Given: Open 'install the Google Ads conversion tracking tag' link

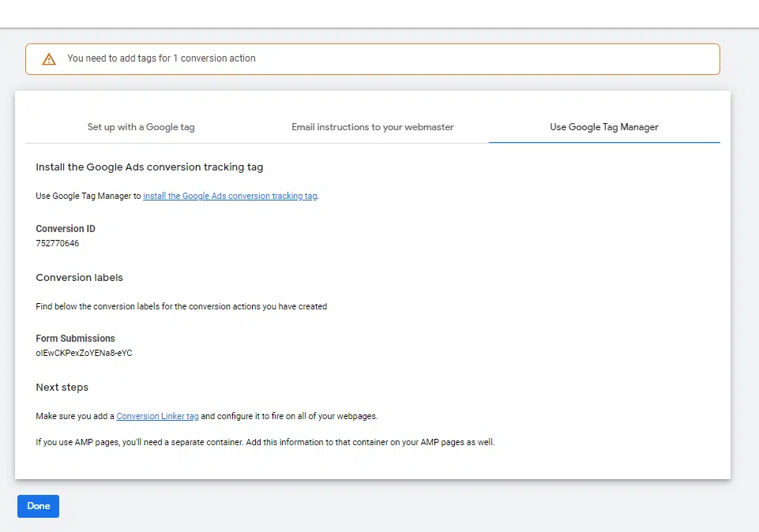Looking at the screenshot, I should tap(230, 196).
